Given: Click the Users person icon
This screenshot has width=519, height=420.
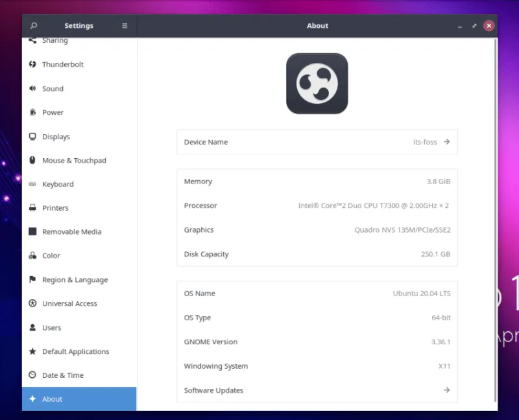Looking at the screenshot, I should pyautogui.click(x=32, y=327).
